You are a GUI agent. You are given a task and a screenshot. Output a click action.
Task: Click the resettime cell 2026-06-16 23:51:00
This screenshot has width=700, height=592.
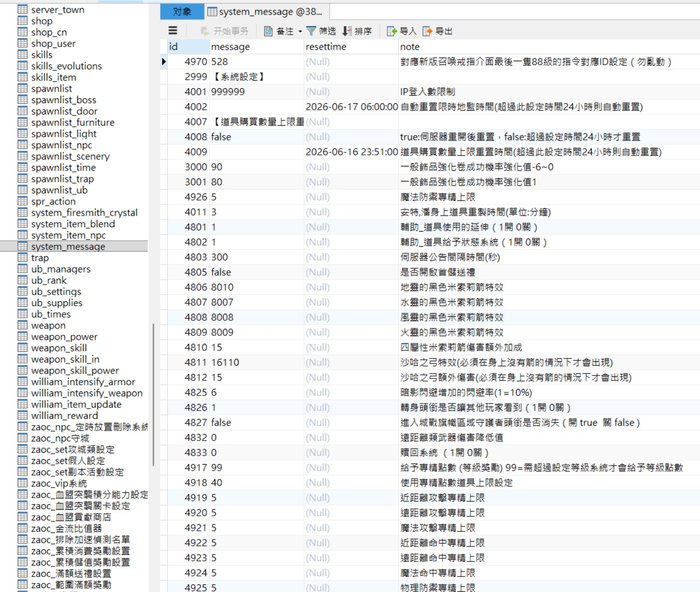[x=351, y=152]
